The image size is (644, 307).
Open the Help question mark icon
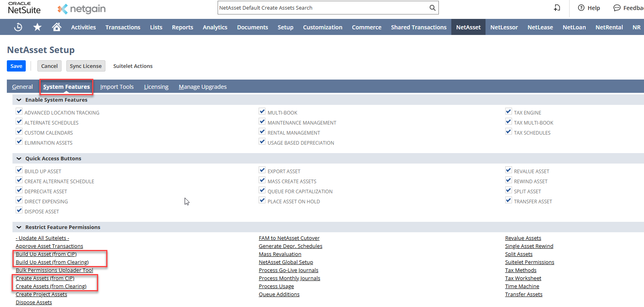(581, 8)
